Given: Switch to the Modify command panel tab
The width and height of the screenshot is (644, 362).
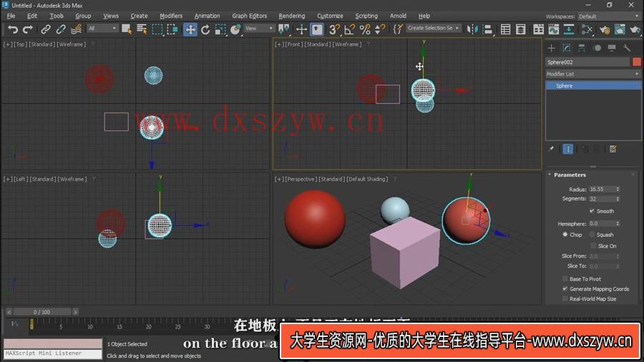Looking at the screenshot, I should [567, 48].
